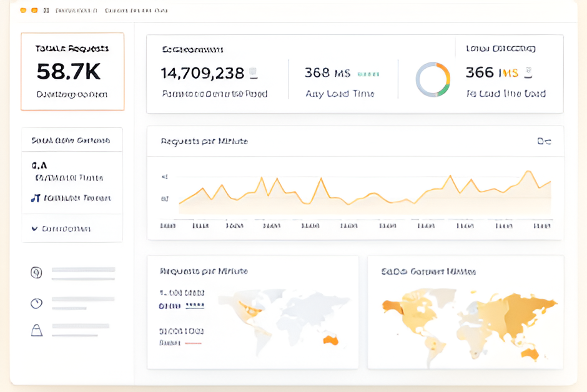Click the donut chart icon
587x392 pixels.
tap(433, 79)
